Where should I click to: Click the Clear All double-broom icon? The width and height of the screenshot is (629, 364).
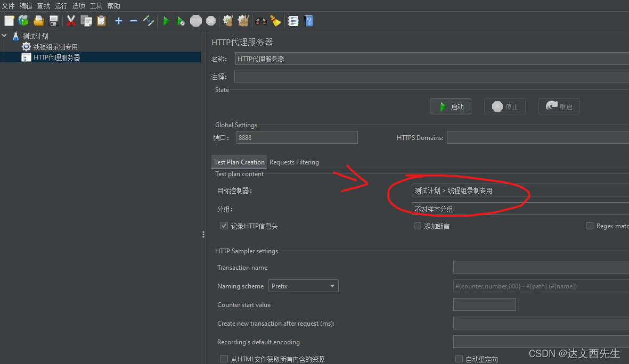click(x=243, y=21)
